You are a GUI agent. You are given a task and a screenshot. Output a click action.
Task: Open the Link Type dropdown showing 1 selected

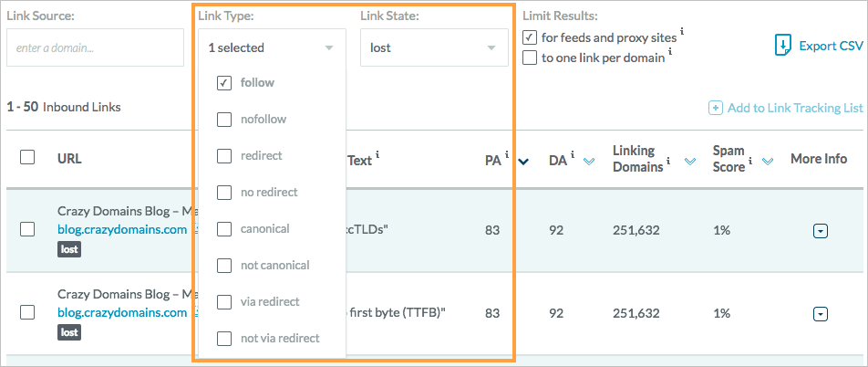click(x=271, y=47)
